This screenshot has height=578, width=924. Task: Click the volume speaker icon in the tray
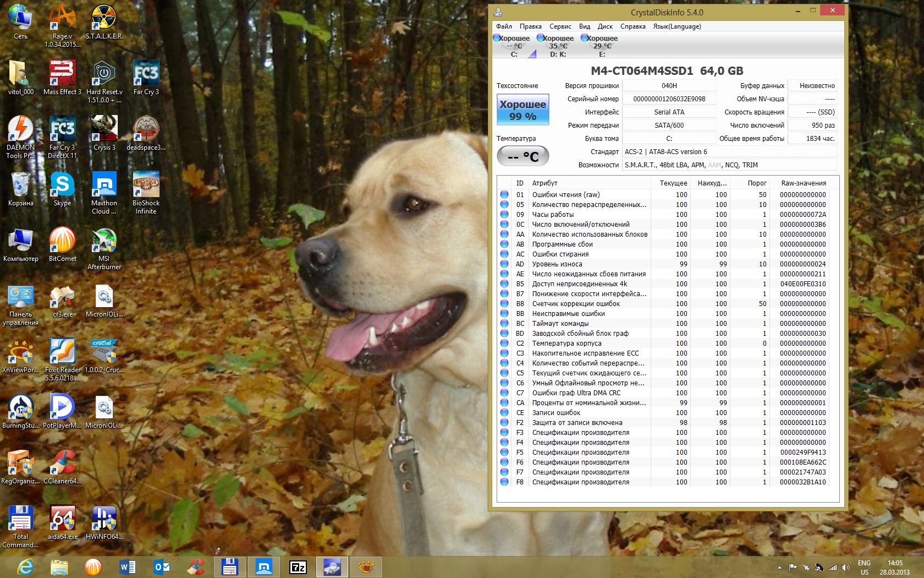coord(845,567)
